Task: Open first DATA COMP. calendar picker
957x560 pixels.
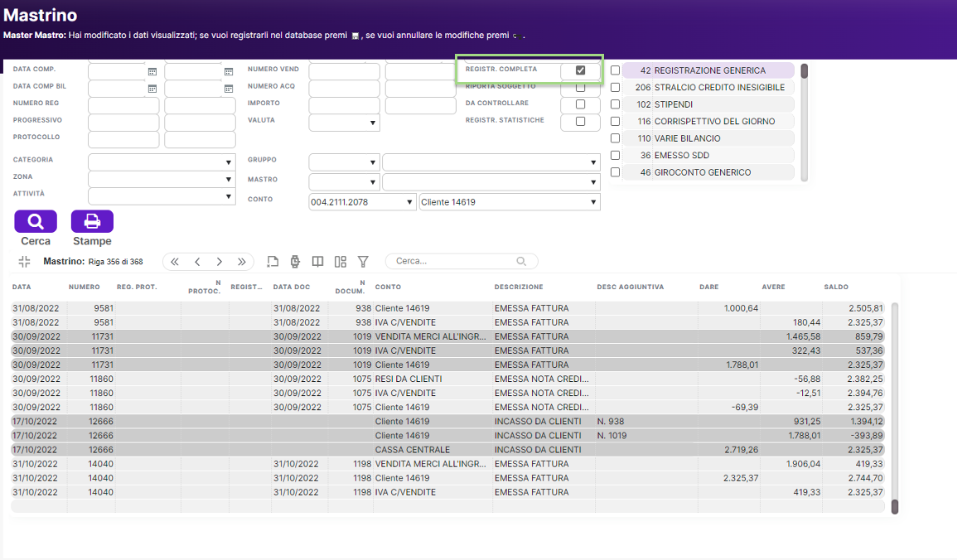Action: (152, 71)
